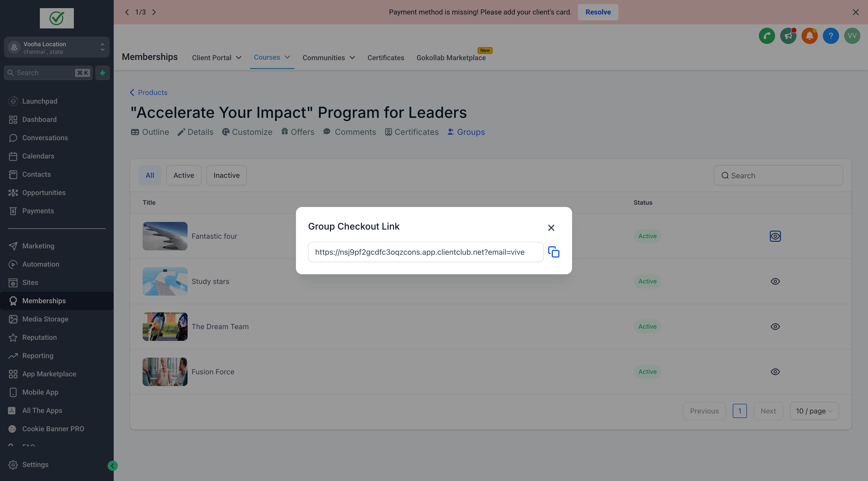Filter groups by Inactive
The height and width of the screenshot is (481, 868).
pyautogui.click(x=226, y=175)
